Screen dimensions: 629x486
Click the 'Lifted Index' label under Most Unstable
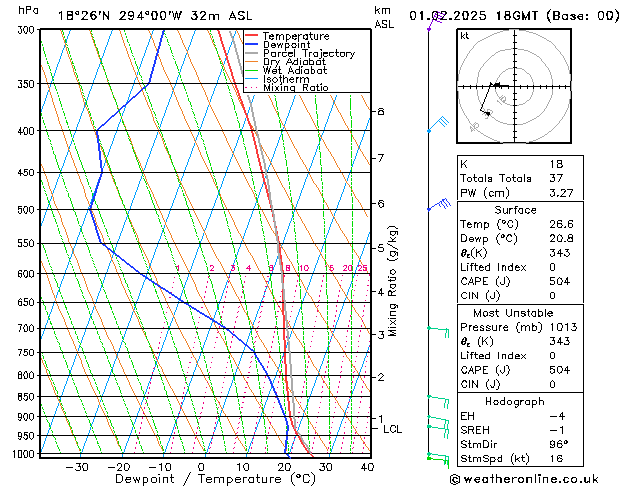coord(493,356)
